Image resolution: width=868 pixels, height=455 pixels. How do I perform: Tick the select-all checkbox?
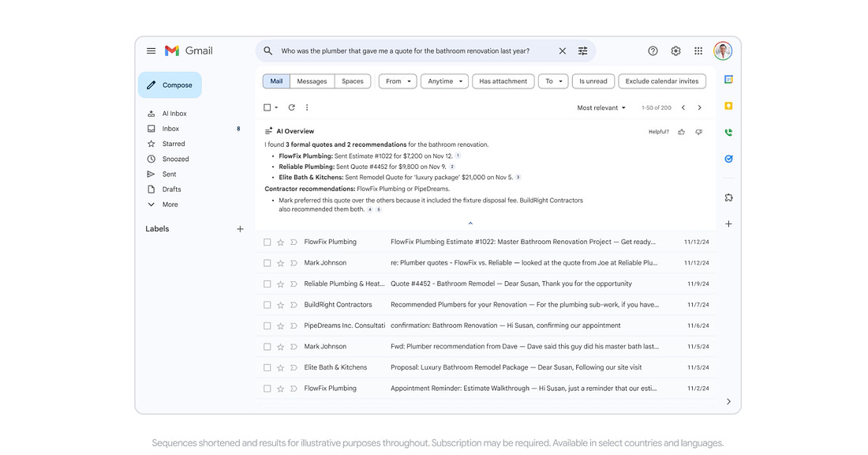point(268,107)
